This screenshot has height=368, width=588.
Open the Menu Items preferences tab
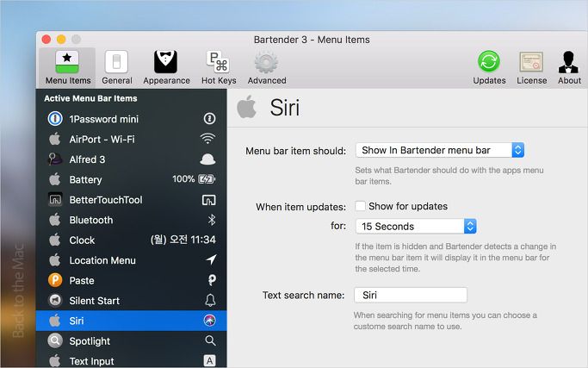pyautogui.click(x=67, y=68)
